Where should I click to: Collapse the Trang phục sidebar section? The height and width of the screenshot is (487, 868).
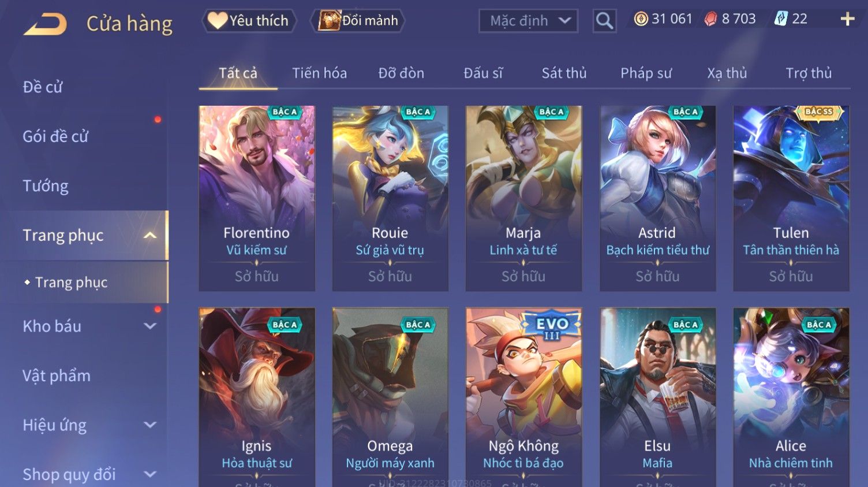[150, 236]
